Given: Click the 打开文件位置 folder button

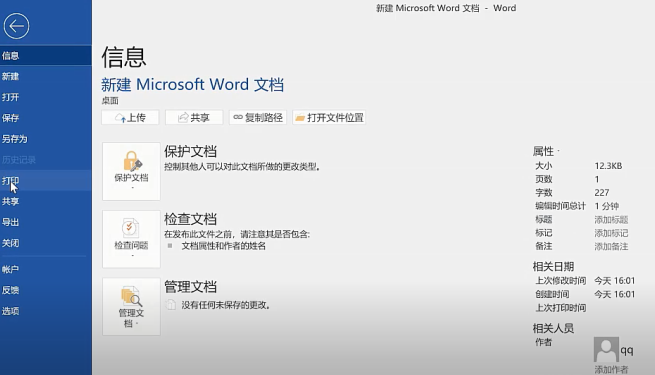Looking at the screenshot, I should 329,118.
